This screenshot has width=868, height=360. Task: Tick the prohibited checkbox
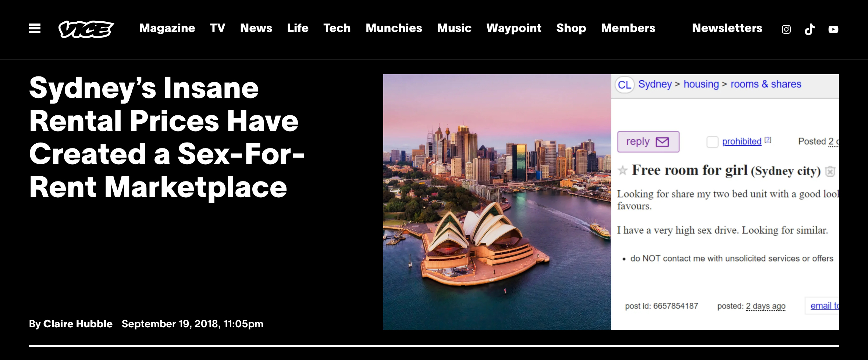click(712, 142)
